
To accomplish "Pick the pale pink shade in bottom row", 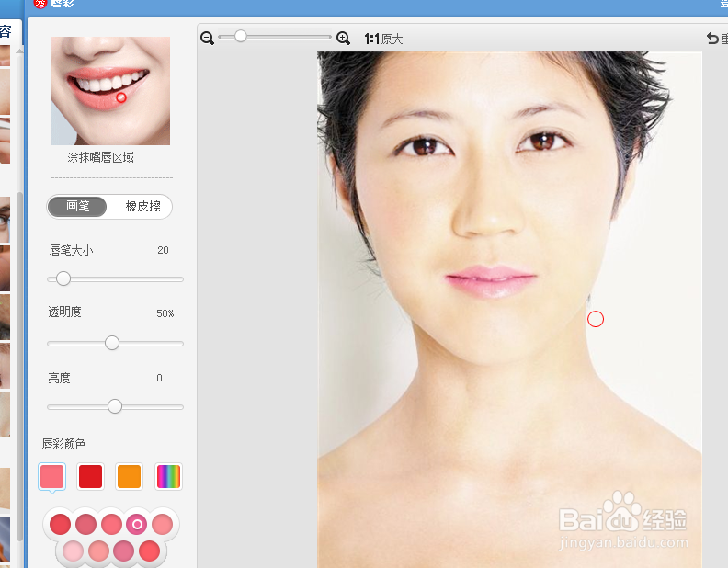I will pyautogui.click(x=73, y=551).
